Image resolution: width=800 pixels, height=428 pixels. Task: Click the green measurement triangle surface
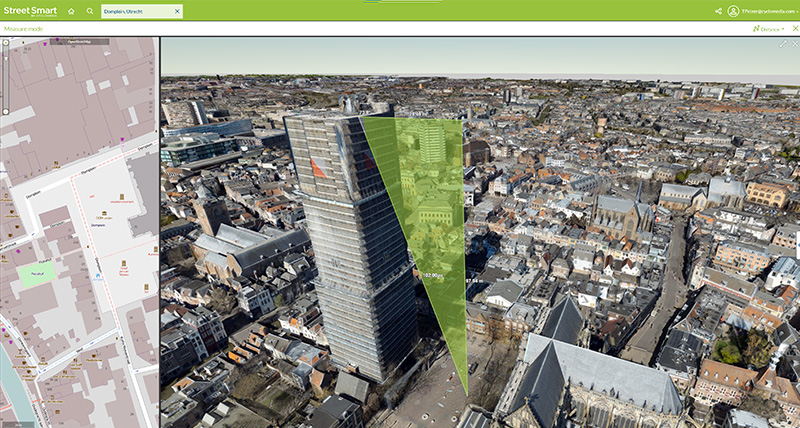430,220
